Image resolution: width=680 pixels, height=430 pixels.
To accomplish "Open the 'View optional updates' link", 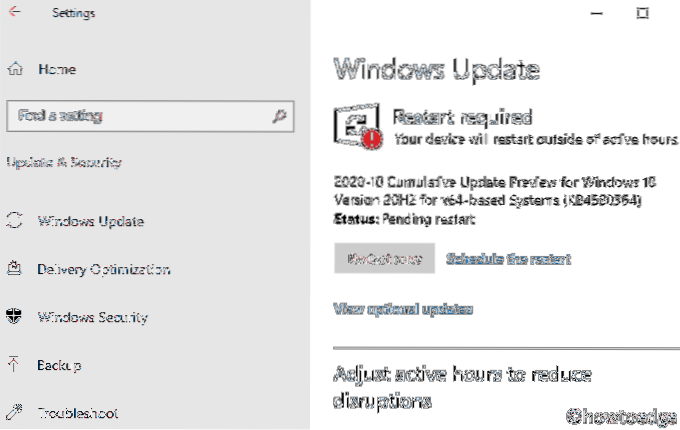I will pyautogui.click(x=403, y=309).
